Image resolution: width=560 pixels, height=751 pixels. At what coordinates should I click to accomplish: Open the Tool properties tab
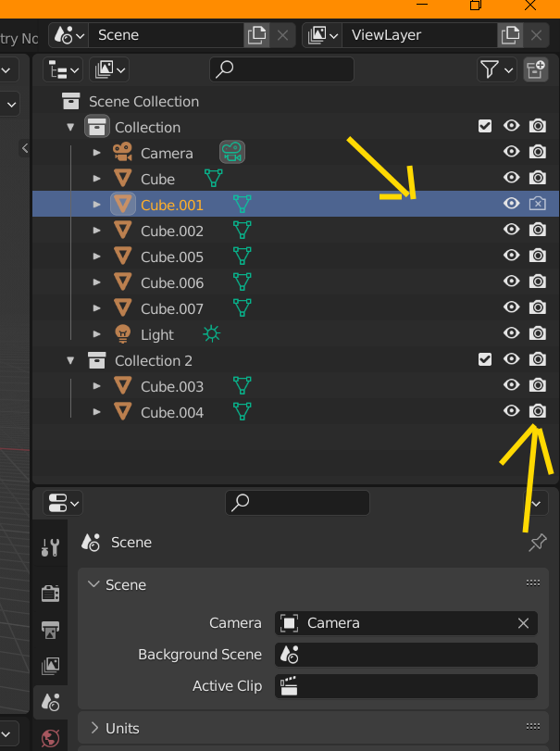(x=50, y=548)
